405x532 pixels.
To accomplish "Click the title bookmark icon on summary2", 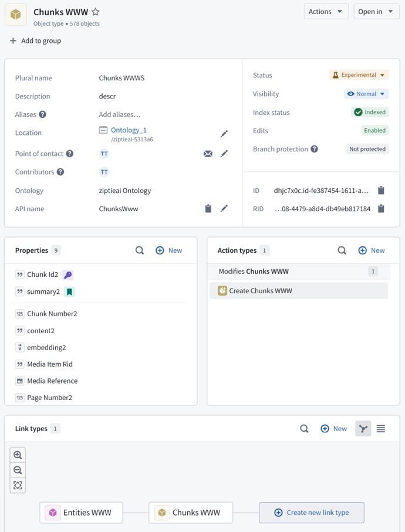I will (70, 292).
